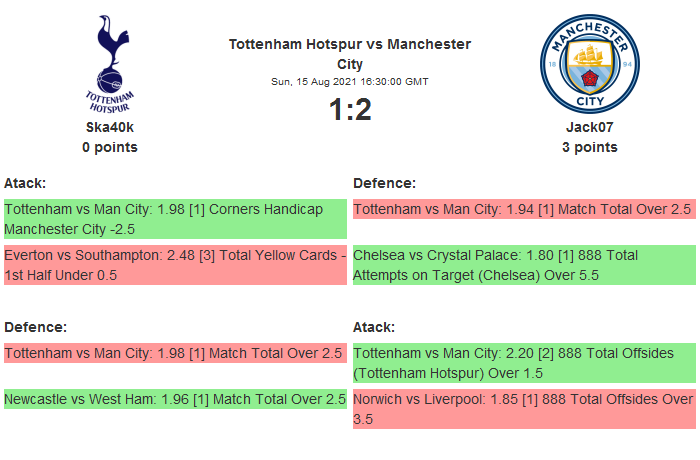Select the Corners Handicap Manchester City -2.5 bet
700x460 pixels.
[x=175, y=219]
